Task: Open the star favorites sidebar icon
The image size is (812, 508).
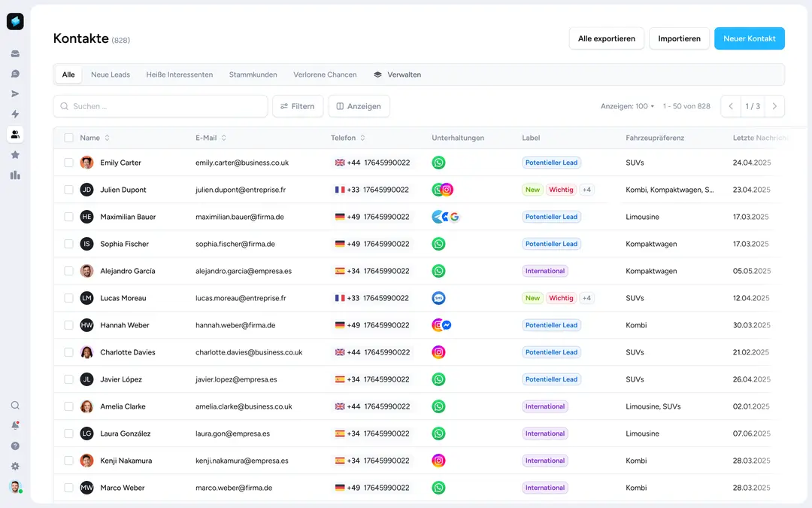Action: click(x=15, y=155)
